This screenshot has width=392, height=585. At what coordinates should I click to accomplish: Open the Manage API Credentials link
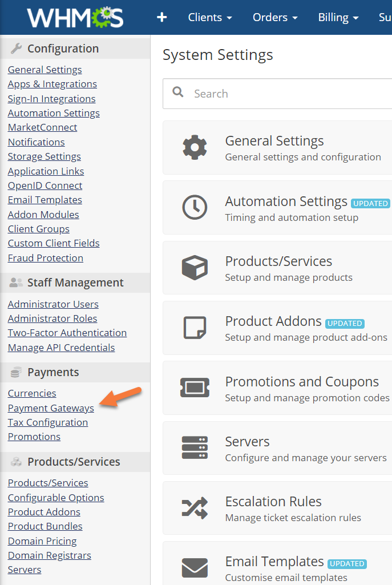click(61, 348)
